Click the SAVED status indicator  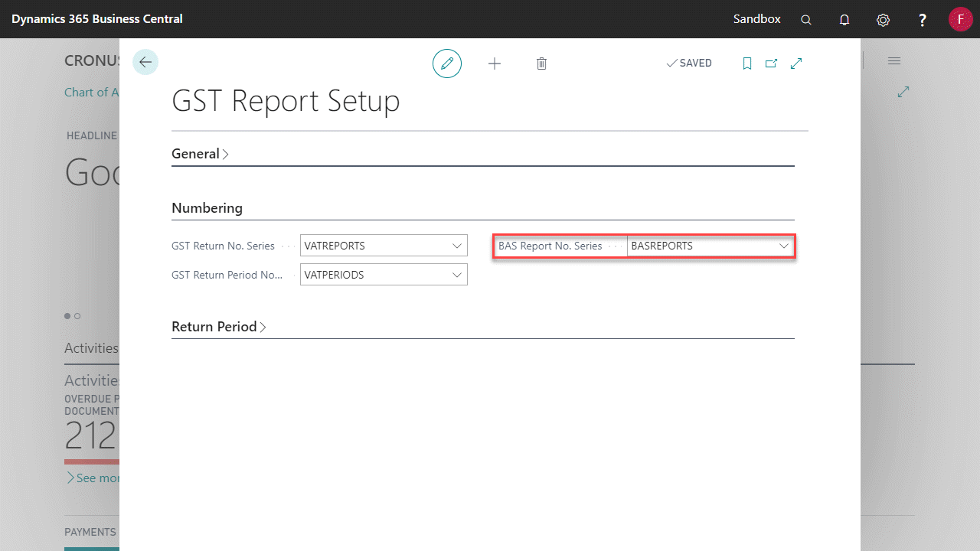[x=689, y=64]
